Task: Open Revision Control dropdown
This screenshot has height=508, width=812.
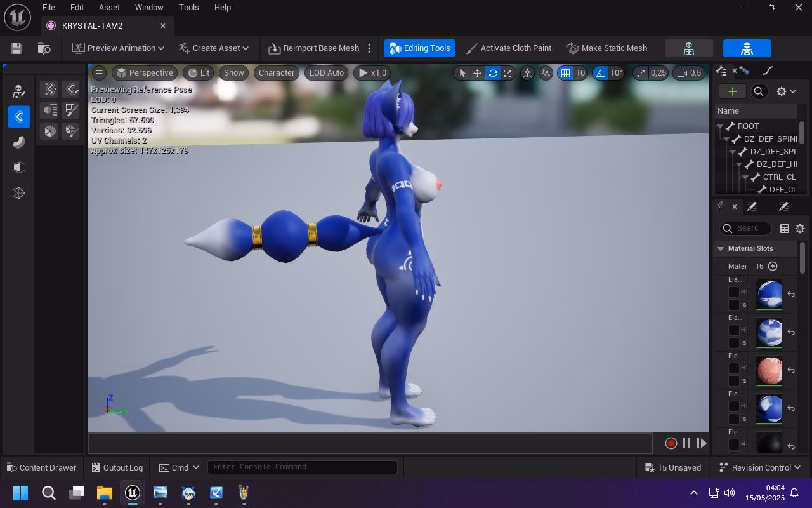Action: coord(760,468)
